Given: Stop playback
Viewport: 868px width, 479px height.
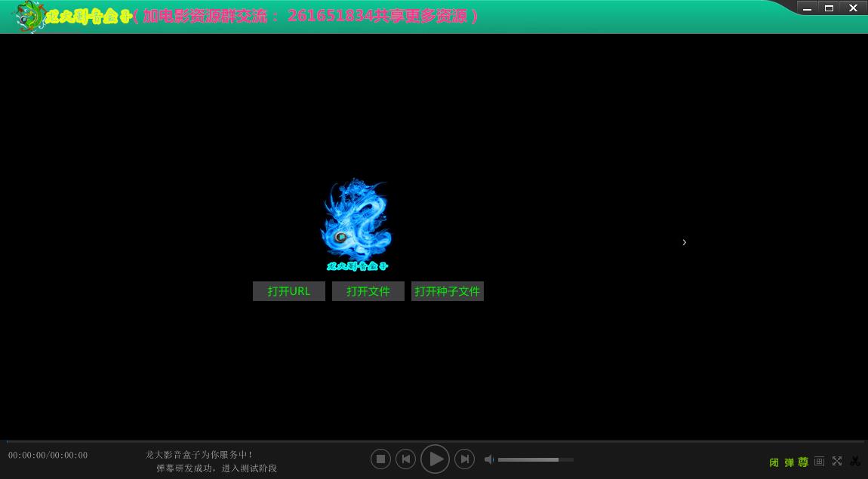Looking at the screenshot, I should [x=381, y=459].
